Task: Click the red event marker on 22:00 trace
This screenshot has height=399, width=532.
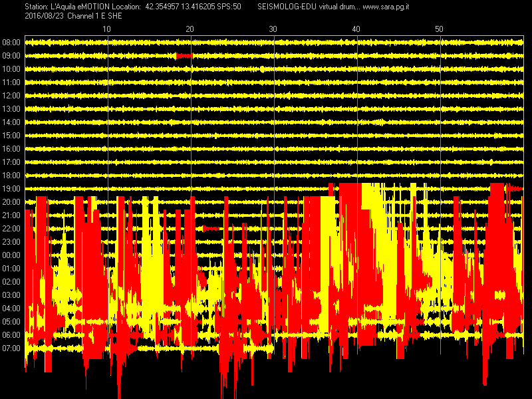Action: pos(210,229)
